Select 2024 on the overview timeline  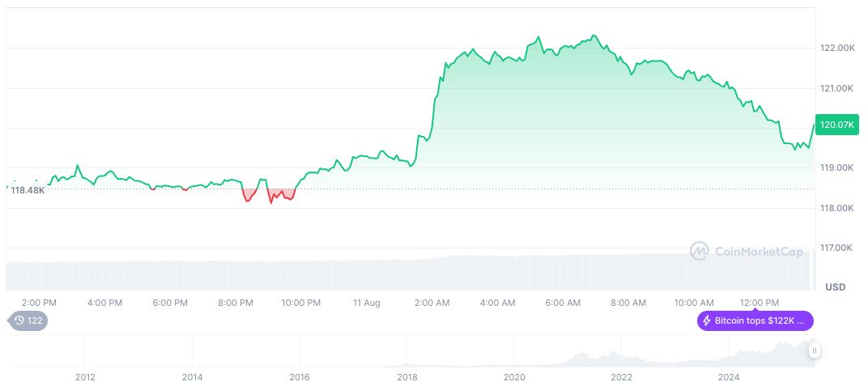click(729, 377)
